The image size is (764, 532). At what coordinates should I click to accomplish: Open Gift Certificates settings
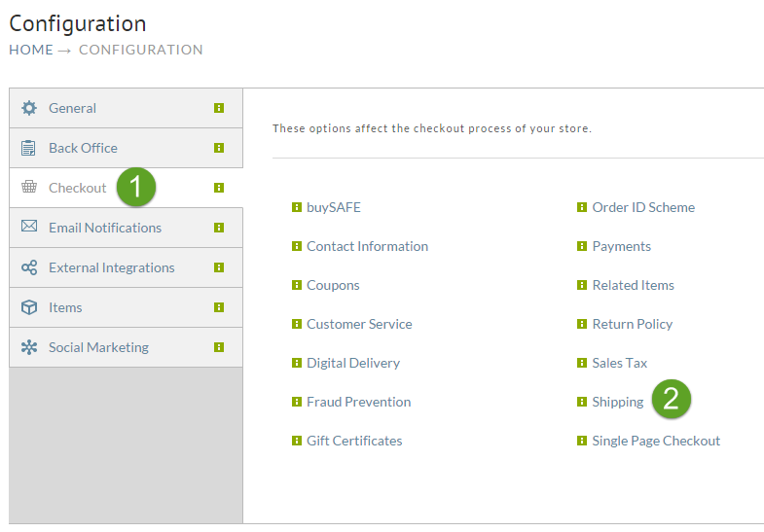click(x=354, y=441)
